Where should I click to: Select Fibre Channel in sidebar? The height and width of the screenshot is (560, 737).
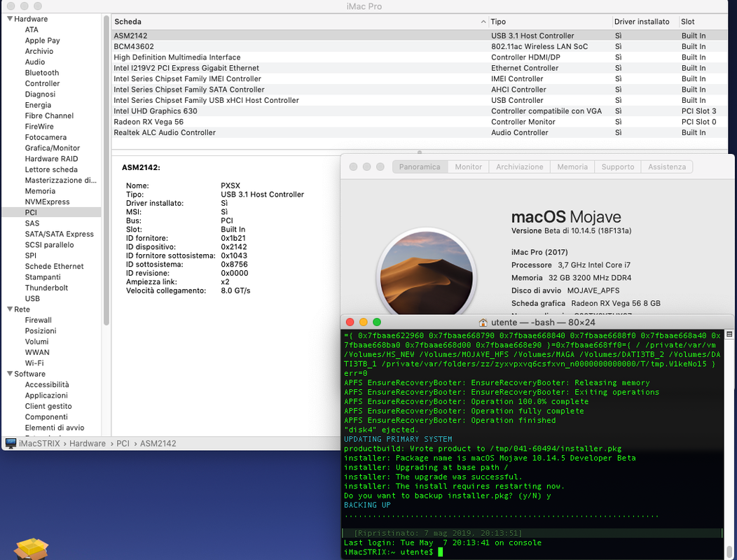49,115
